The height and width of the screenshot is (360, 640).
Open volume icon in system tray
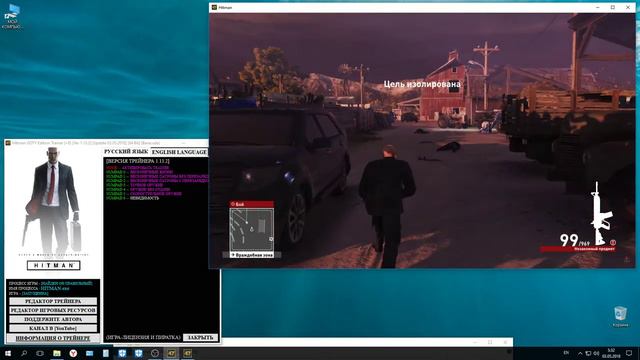pyautogui.click(x=596, y=353)
